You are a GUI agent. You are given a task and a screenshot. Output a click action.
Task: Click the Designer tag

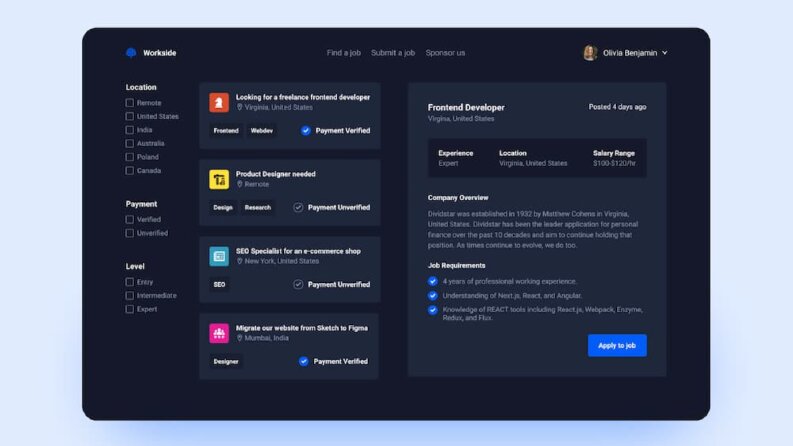[226, 362]
